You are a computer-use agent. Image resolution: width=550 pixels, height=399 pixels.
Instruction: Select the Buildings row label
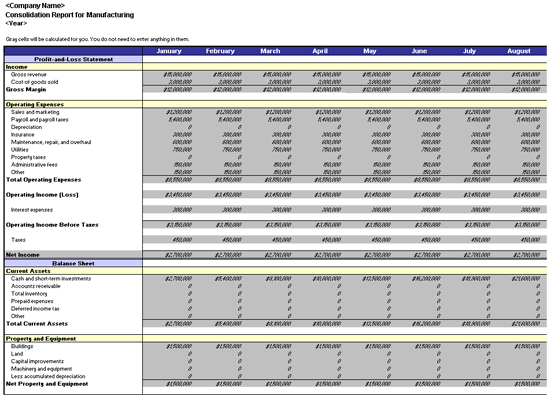tap(22, 346)
